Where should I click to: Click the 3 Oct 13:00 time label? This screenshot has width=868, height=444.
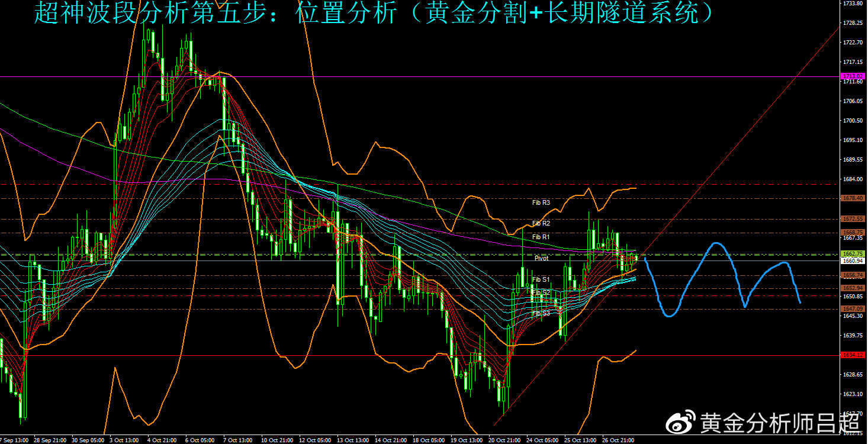tap(123, 440)
